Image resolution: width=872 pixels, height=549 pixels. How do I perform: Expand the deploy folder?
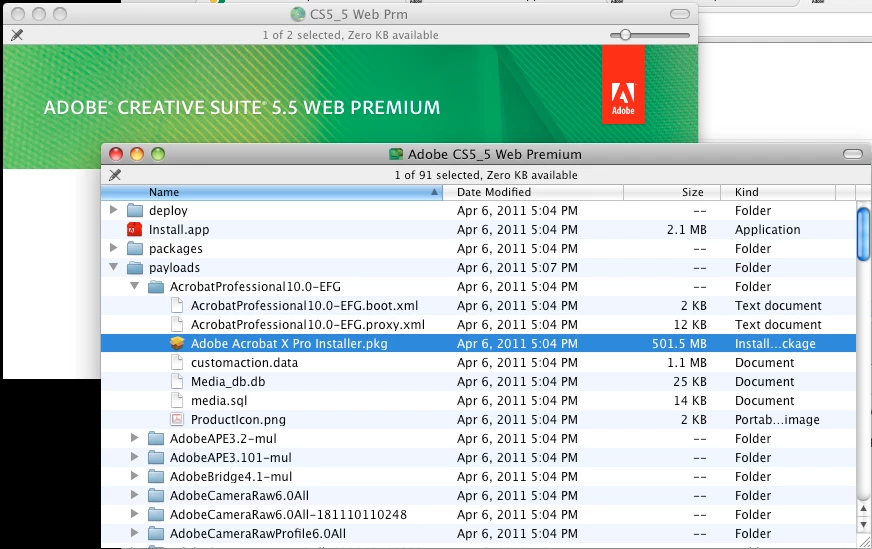(113, 210)
